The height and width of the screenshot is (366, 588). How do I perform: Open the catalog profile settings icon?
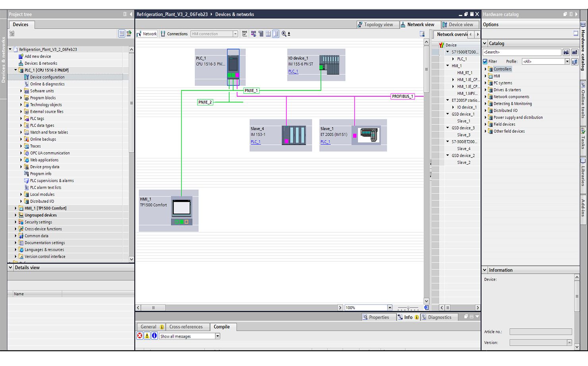pyautogui.click(x=574, y=62)
